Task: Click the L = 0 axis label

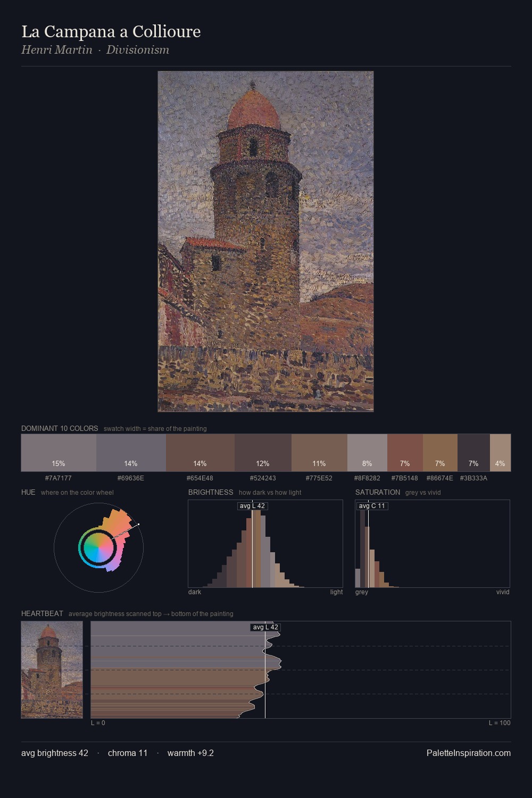Action: pyautogui.click(x=98, y=723)
